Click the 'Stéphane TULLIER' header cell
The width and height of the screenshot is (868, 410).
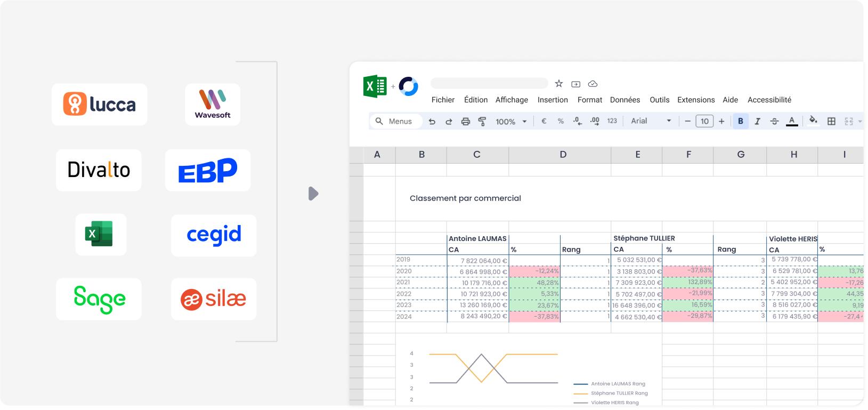(644, 238)
